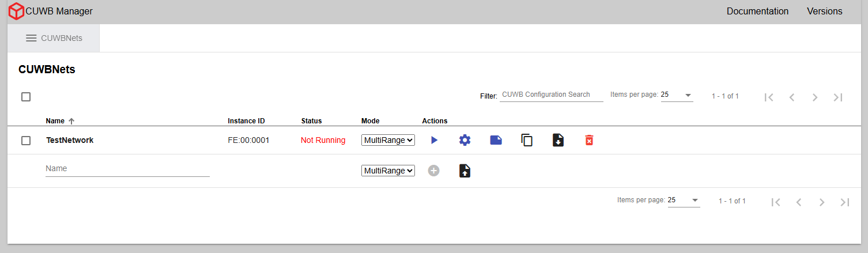868x253 pixels.
Task: Toggle the select-all checkbox above the table
Action: point(26,97)
